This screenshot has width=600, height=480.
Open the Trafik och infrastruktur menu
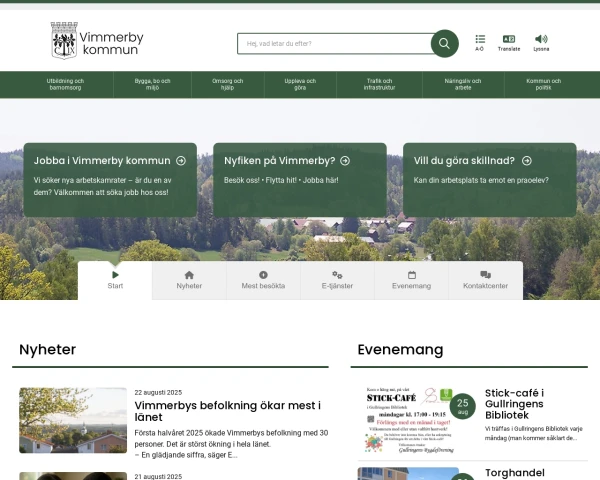(379, 84)
